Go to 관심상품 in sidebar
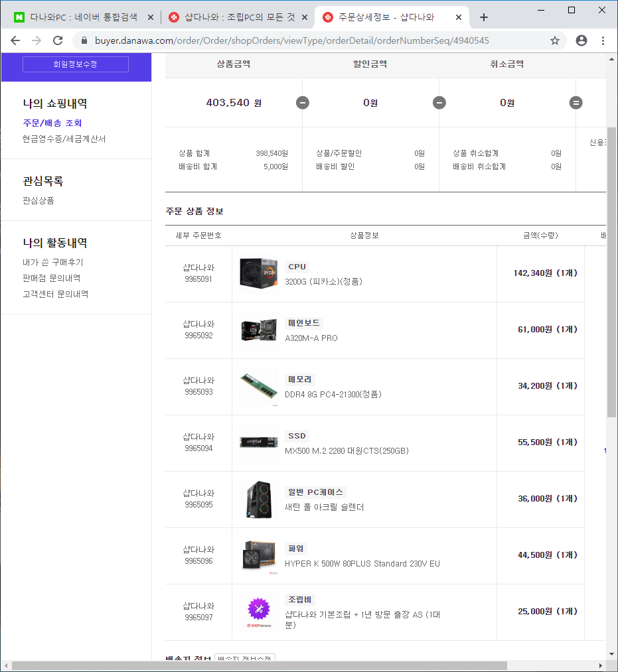This screenshot has height=672, width=618. (39, 200)
